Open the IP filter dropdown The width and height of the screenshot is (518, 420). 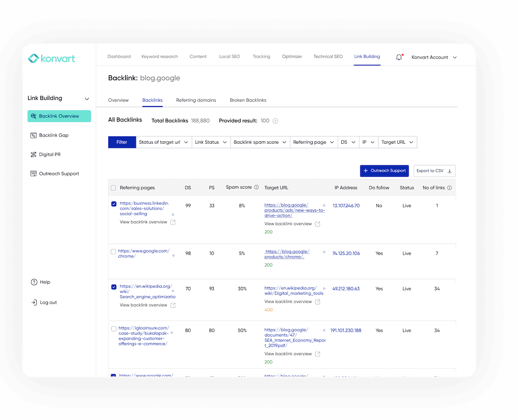click(x=369, y=142)
